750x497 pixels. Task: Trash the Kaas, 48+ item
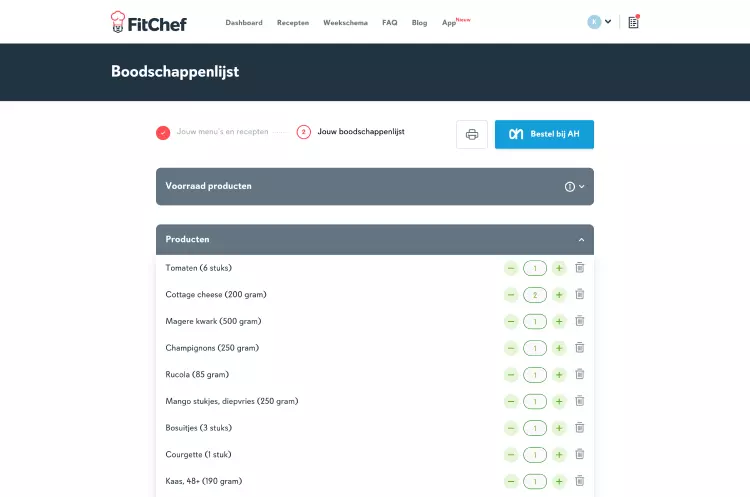coord(580,481)
